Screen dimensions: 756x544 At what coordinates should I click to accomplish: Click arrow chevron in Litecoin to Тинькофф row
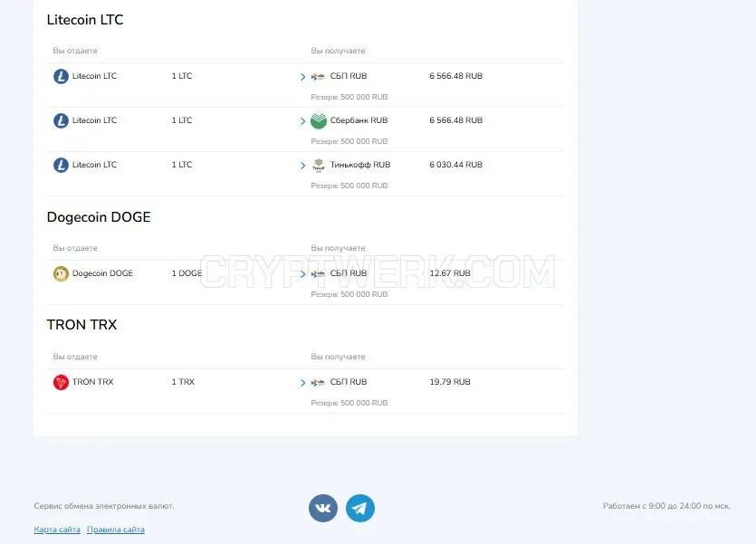tap(302, 166)
